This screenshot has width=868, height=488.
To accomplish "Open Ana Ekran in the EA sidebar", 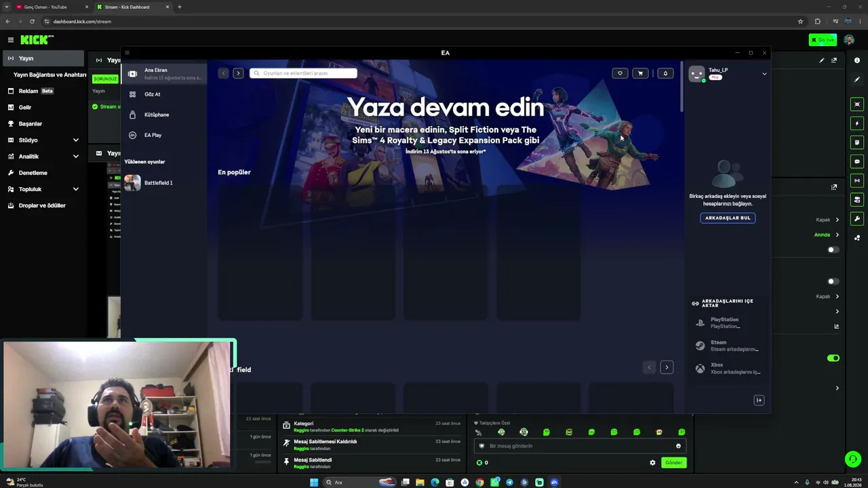I will (165, 73).
